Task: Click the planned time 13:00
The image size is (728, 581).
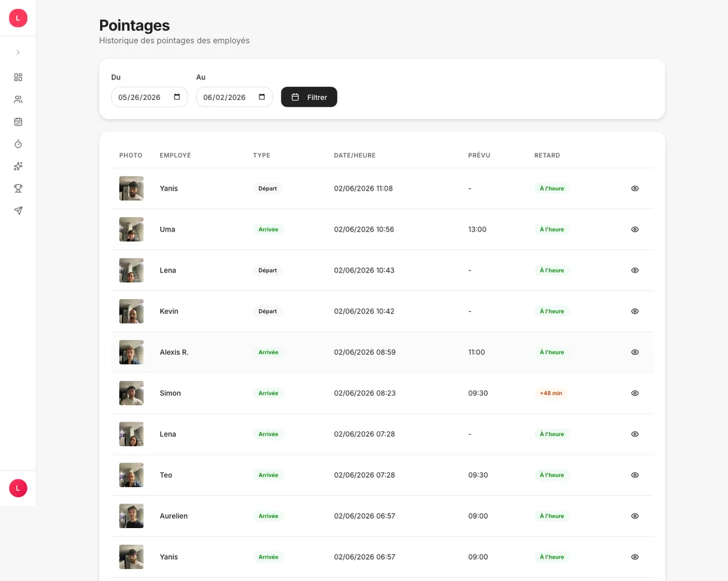Action: 477,229
